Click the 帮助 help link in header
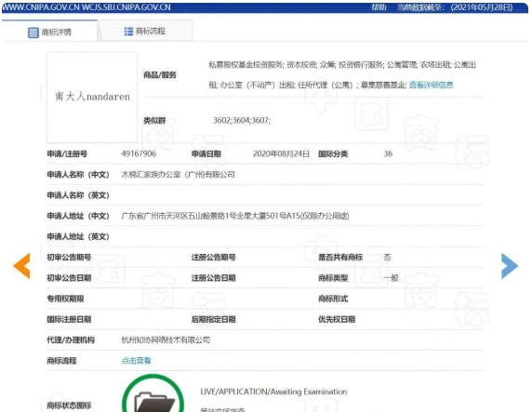 pyautogui.click(x=379, y=7)
